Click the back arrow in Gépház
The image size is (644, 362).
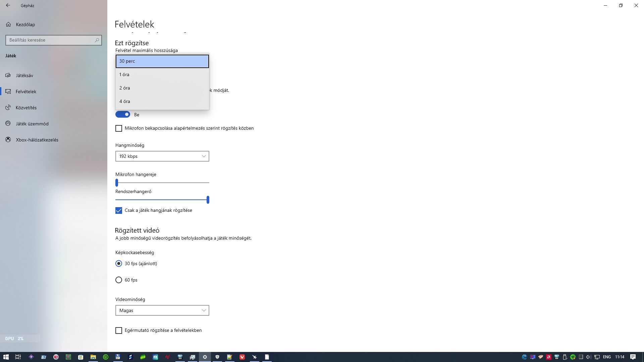[8, 5]
